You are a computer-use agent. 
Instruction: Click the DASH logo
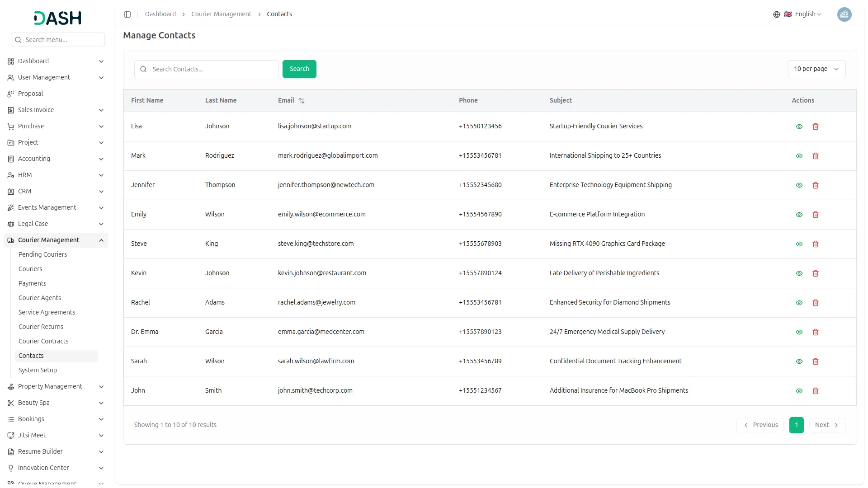tap(57, 18)
